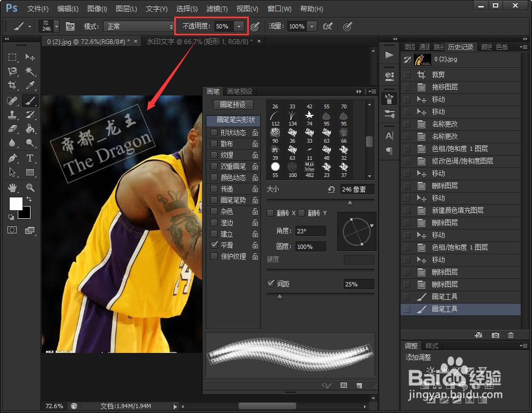Select the Rectangle shape tool
The height and width of the screenshot is (413, 532).
tap(30, 172)
